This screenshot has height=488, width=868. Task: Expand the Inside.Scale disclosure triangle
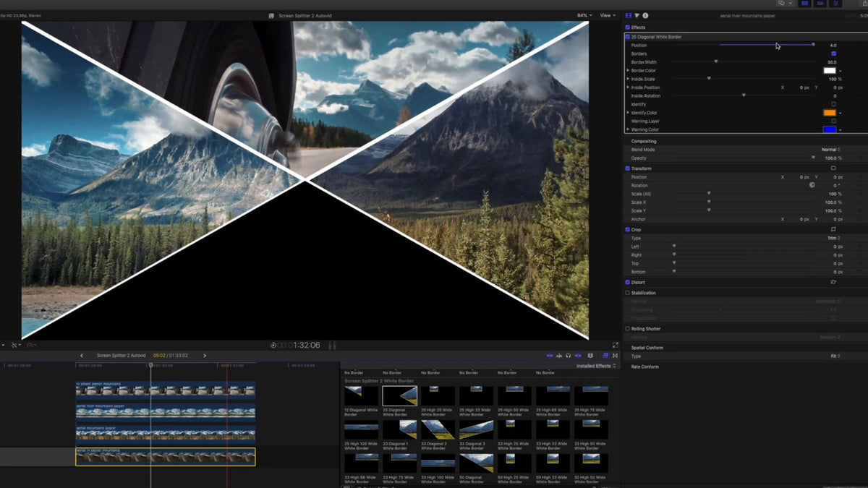click(628, 79)
